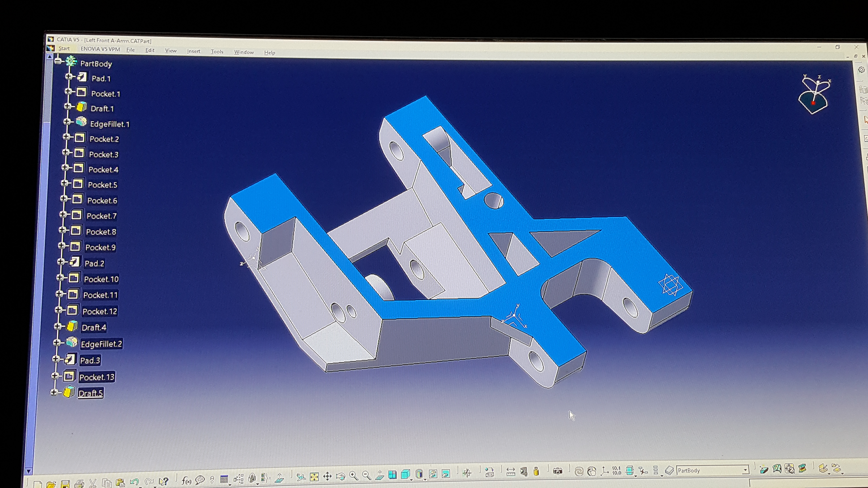Toggle Swap Visible Space icon

[446, 473]
